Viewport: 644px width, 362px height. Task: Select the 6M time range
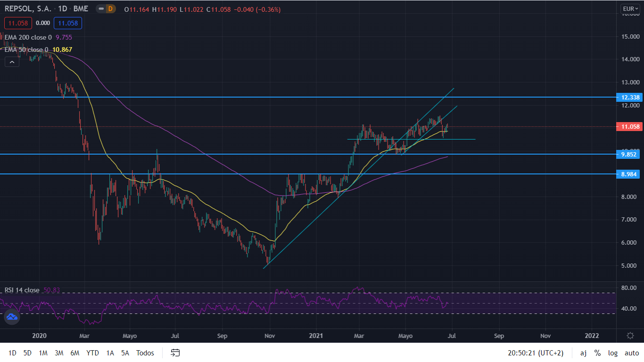click(74, 353)
